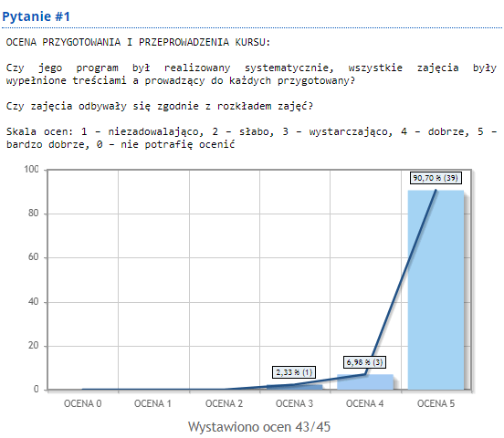
Task: Click the Pytanie #1 heading
Action: 36,16
